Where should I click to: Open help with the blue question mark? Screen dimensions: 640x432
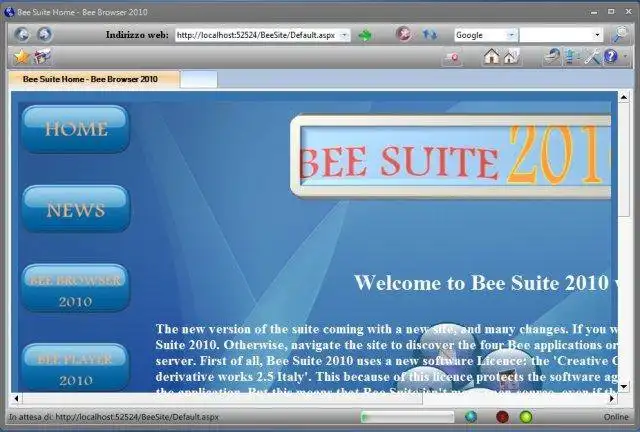(x=611, y=57)
